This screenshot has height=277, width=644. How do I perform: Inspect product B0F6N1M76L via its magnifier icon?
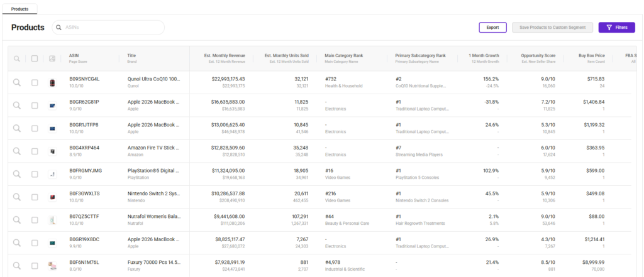coord(17,266)
